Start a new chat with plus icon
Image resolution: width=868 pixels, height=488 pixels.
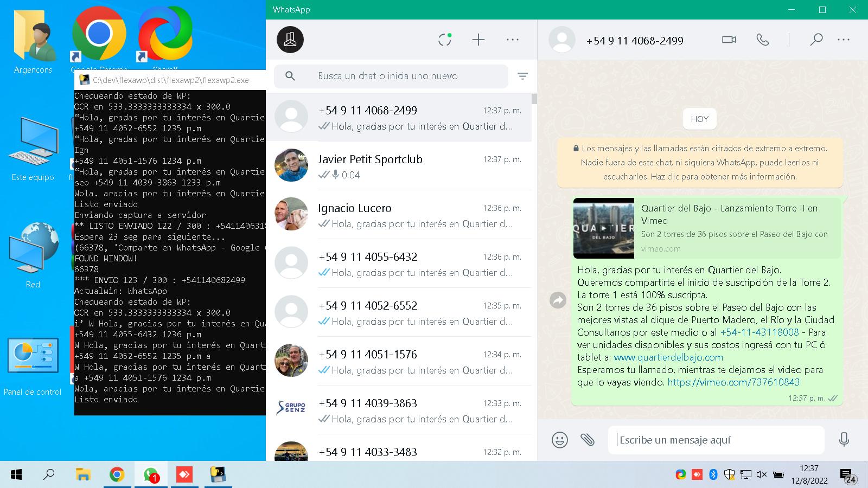point(478,40)
